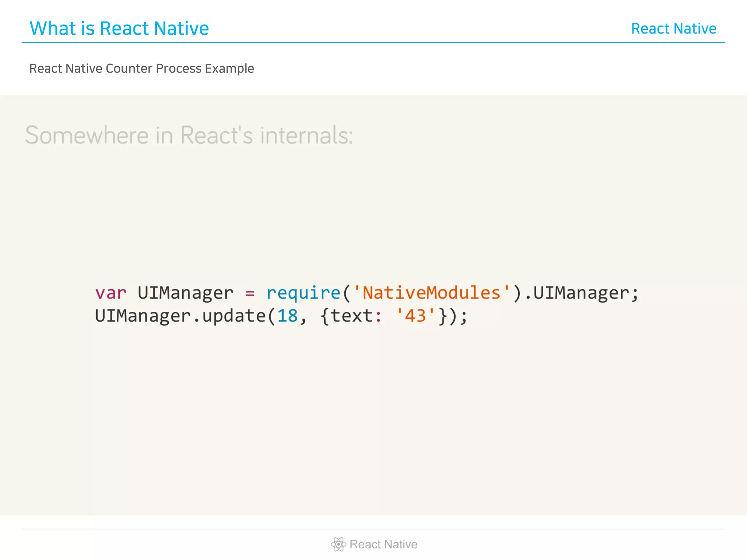The image size is (747, 560).
Task: Click the number 18 in the code
Action: pos(287,316)
